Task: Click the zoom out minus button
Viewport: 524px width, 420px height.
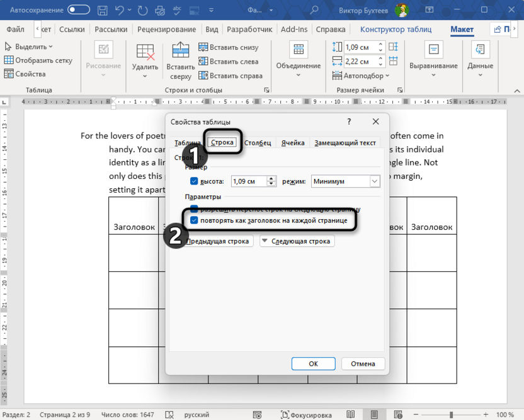Action: [416, 415]
